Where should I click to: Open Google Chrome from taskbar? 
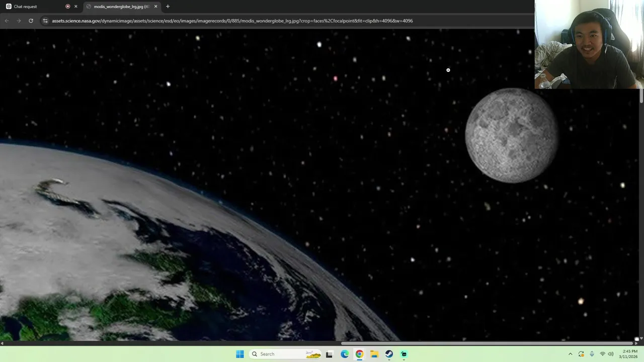click(x=359, y=354)
